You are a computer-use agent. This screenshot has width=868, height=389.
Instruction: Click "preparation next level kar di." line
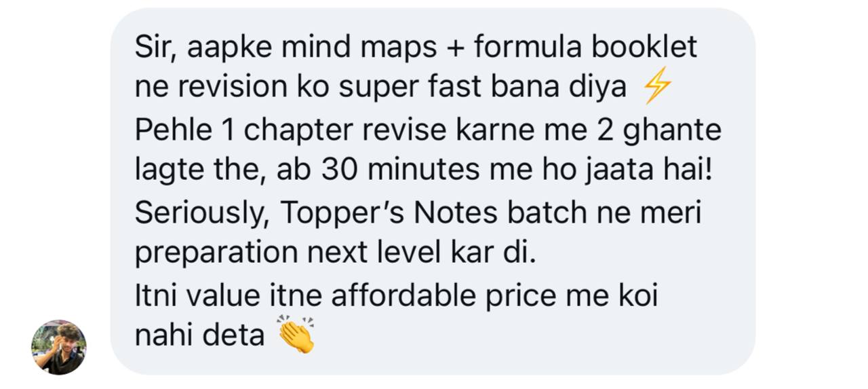(x=336, y=254)
